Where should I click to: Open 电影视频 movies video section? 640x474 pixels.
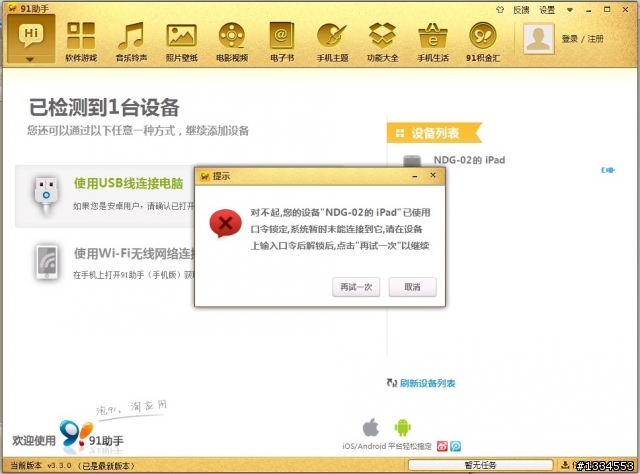pyautogui.click(x=232, y=42)
